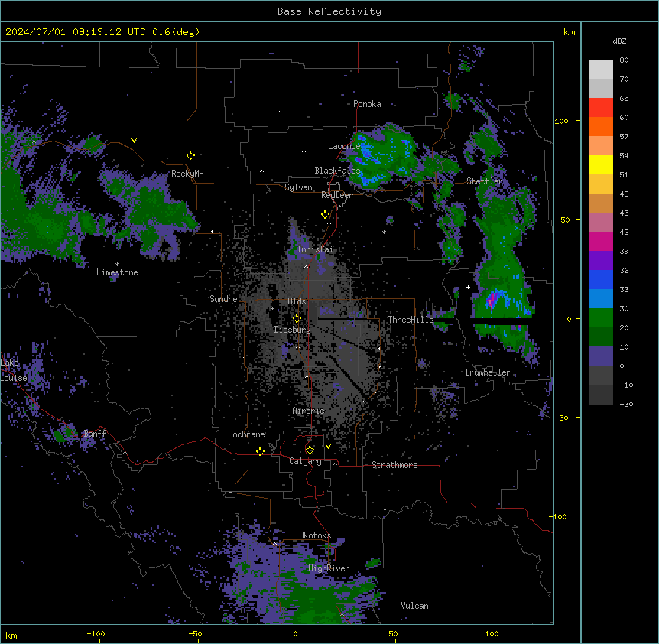Click the Calgary city label
Viewport: 659px width, 644px height.
305,461
